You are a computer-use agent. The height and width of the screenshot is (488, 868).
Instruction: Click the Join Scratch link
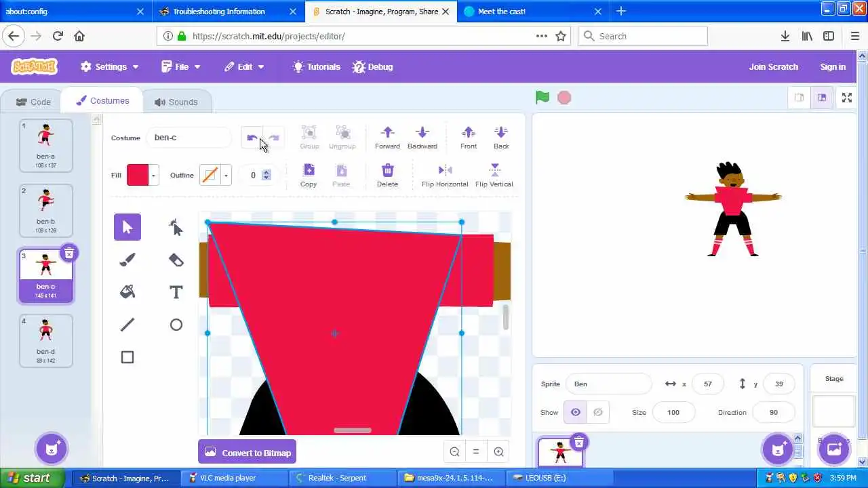(x=773, y=66)
